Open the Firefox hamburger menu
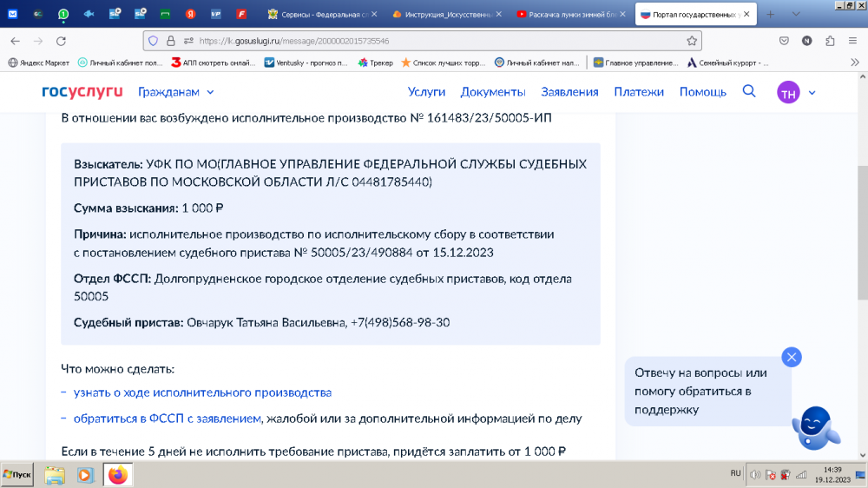 pos(853,41)
